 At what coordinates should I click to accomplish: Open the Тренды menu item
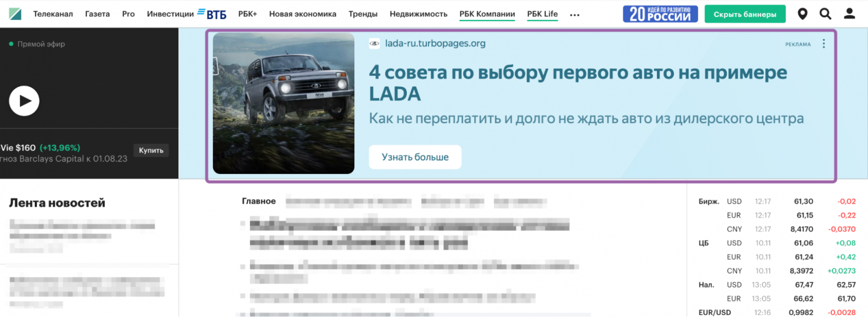click(x=363, y=14)
